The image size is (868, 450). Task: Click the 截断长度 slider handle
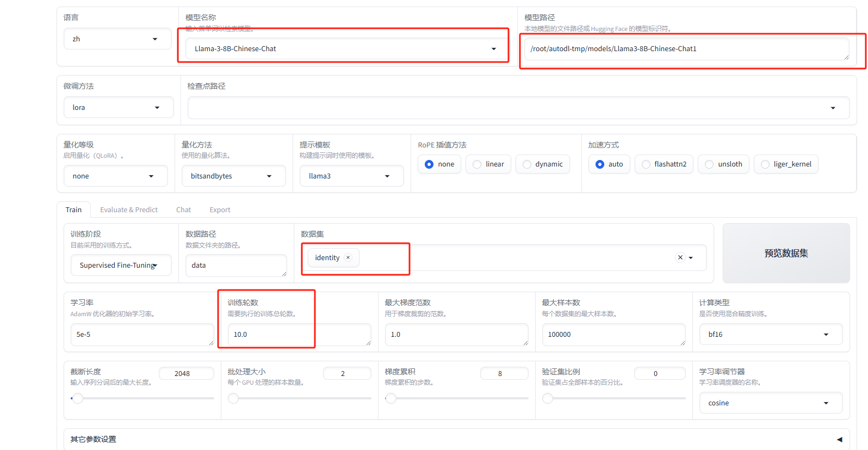click(x=78, y=398)
